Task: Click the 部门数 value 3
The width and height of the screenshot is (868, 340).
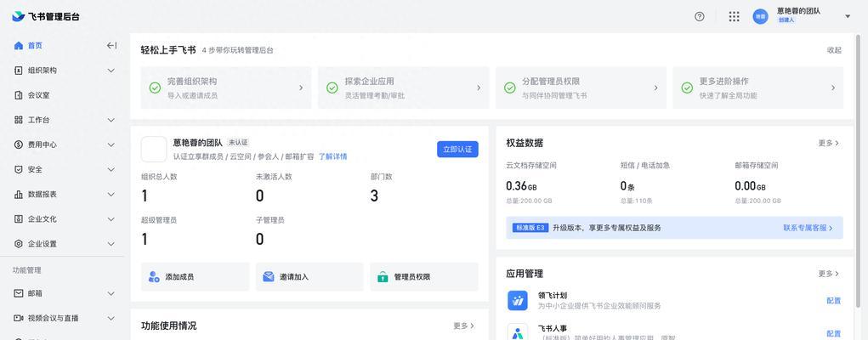Action: pos(374,195)
